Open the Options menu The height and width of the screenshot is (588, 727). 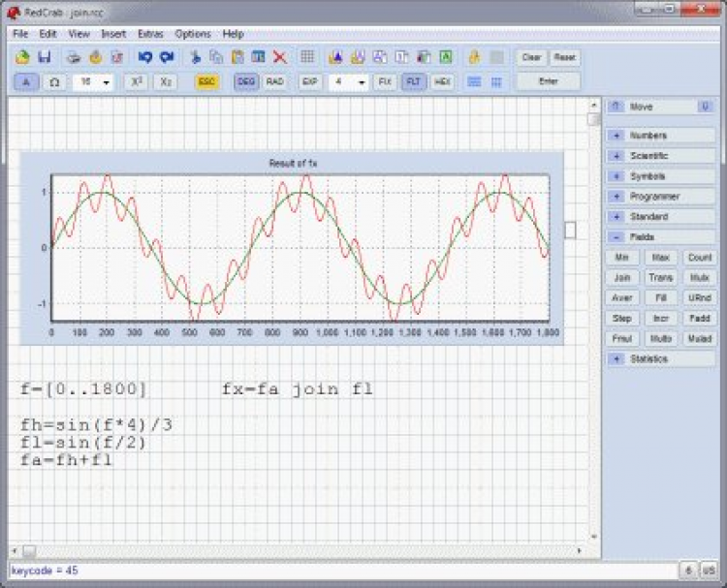[x=193, y=34]
